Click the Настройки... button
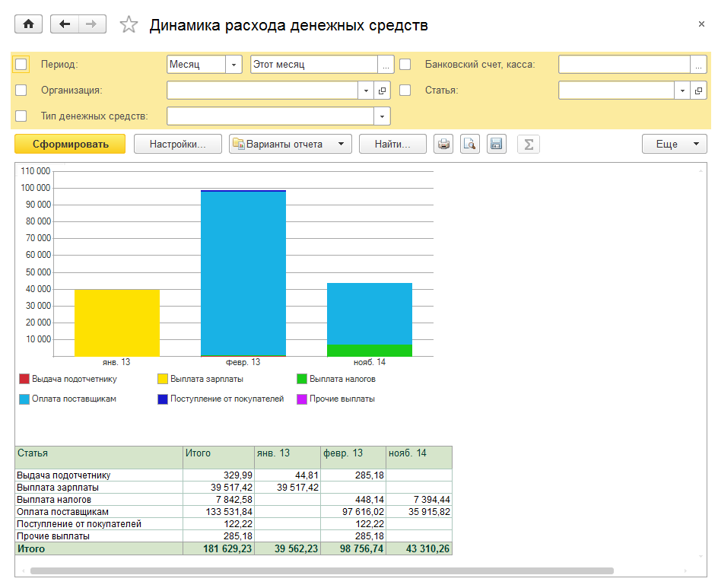The height and width of the screenshot is (588, 718). pyautogui.click(x=177, y=144)
